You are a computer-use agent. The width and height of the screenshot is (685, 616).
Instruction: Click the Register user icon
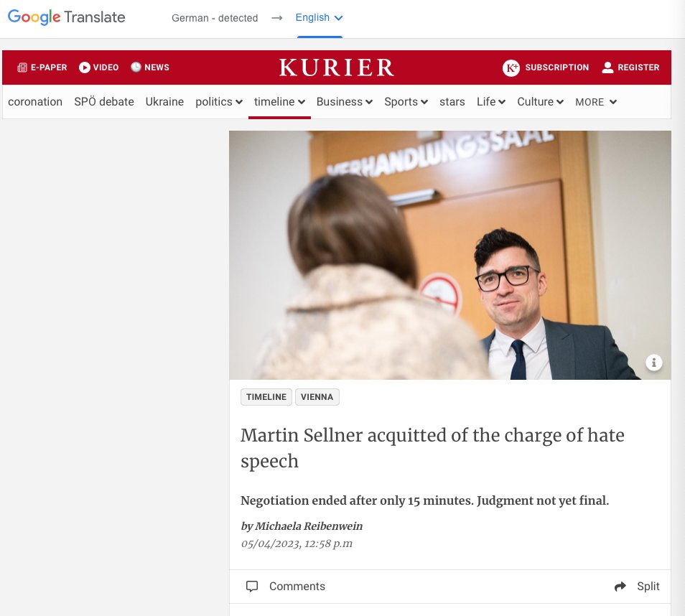pos(607,67)
